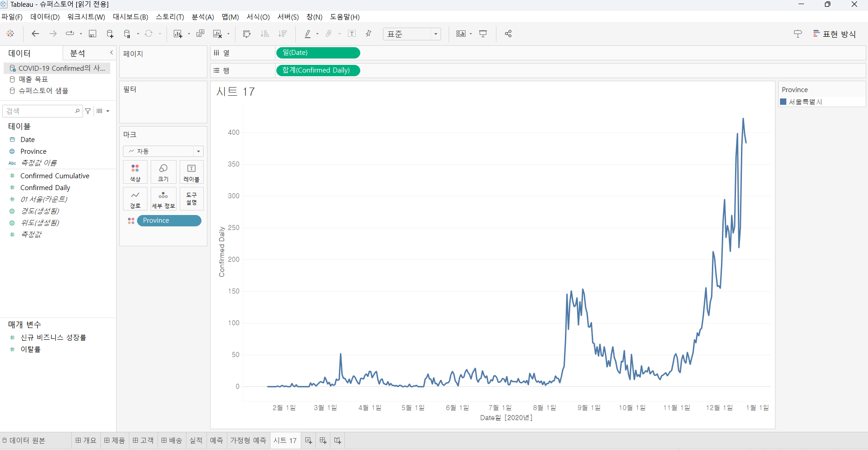Click the 일(Date) pill on columns shelf
868x450 pixels.
[318, 53]
